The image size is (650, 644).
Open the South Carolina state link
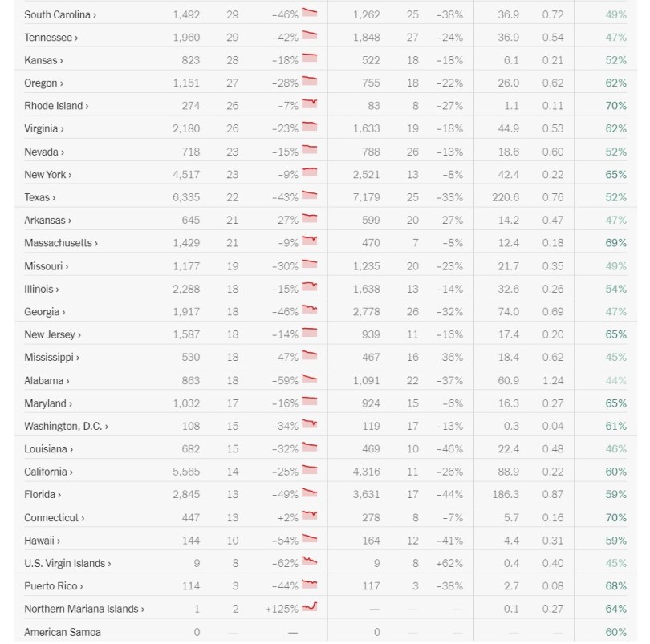[61, 14]
